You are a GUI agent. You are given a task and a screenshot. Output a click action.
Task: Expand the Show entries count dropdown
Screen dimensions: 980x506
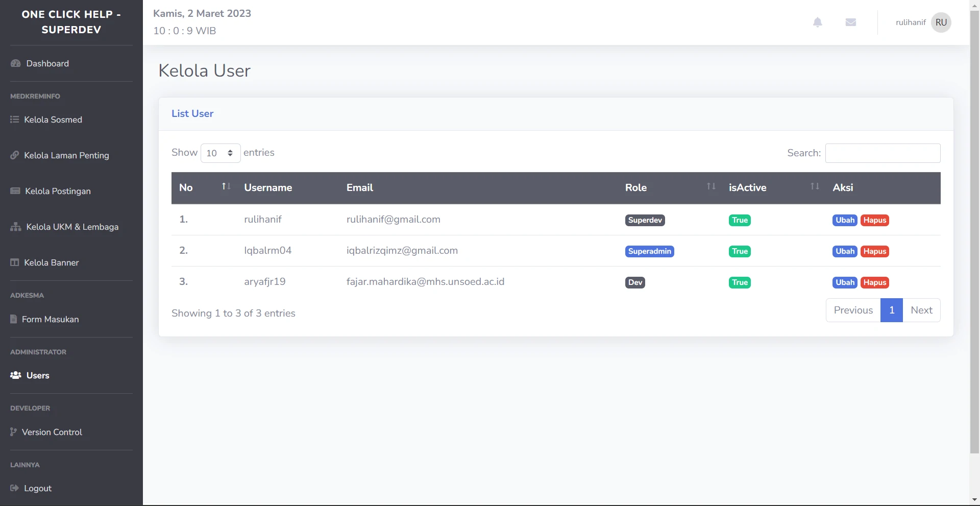[x=220, y=153]
